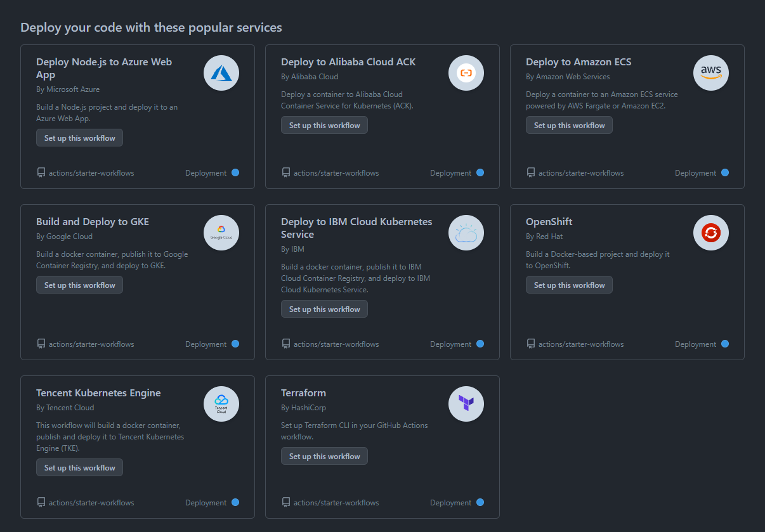Screen dimensions: 765x532
Task: Click the Tencent Cloud logo icon
Action: (221, 404)
